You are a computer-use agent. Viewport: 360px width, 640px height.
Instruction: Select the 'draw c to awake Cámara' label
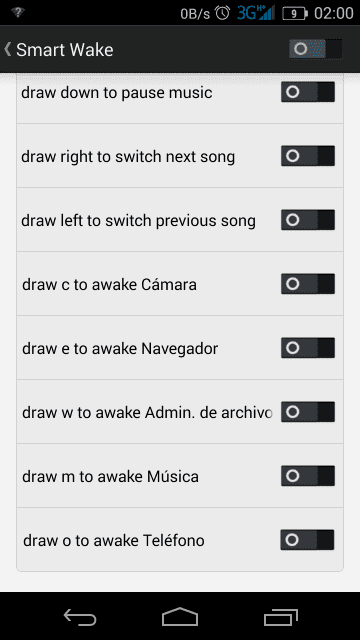coord(109,284)
